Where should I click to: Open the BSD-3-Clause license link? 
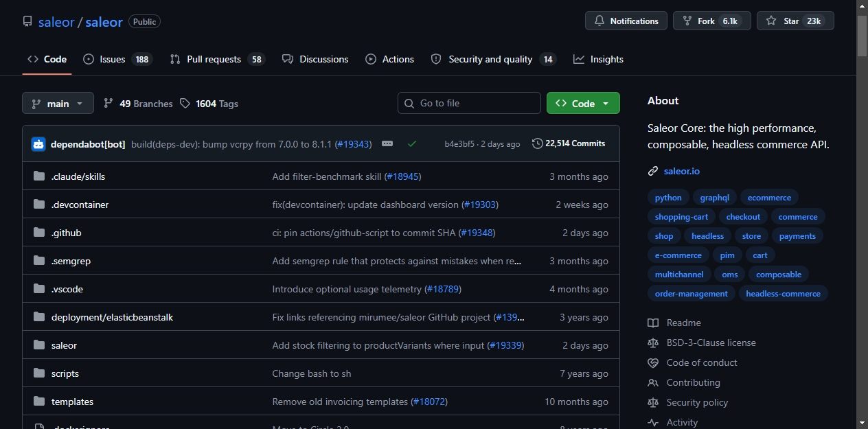[711, 343]
